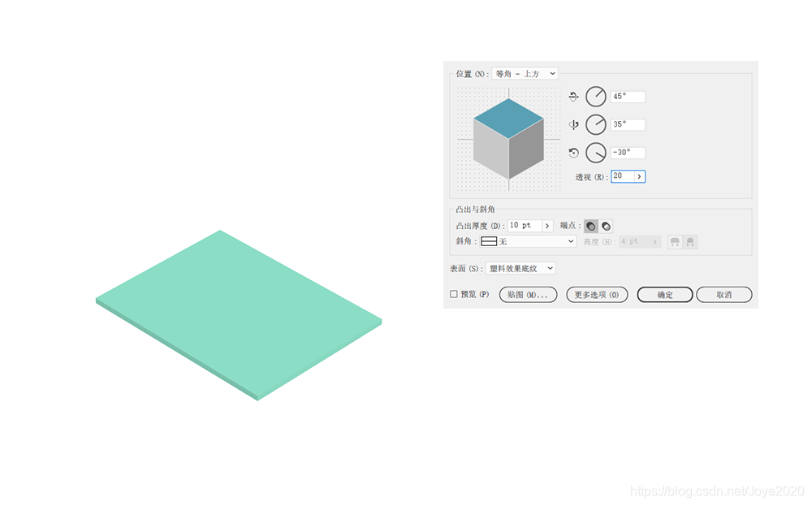Select the hollow cap 端点 option
The image size is (812, 506).
coord(604,226)
